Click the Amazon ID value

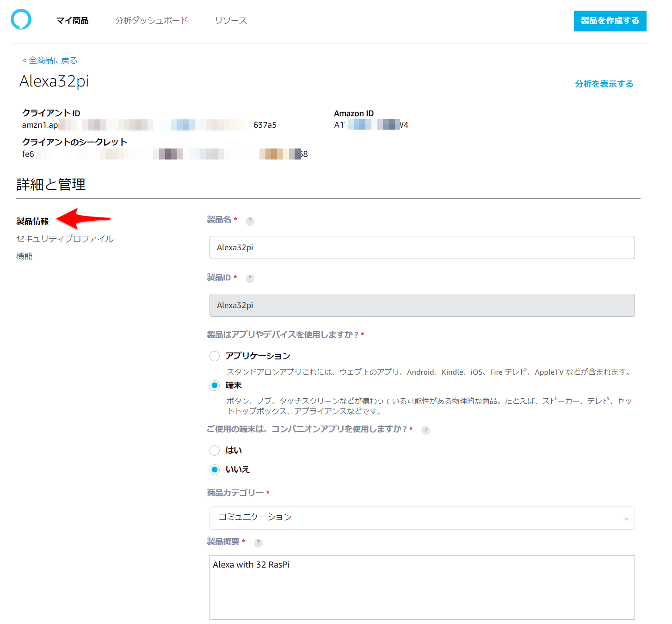pyautogui.click(x=371, y=125)
